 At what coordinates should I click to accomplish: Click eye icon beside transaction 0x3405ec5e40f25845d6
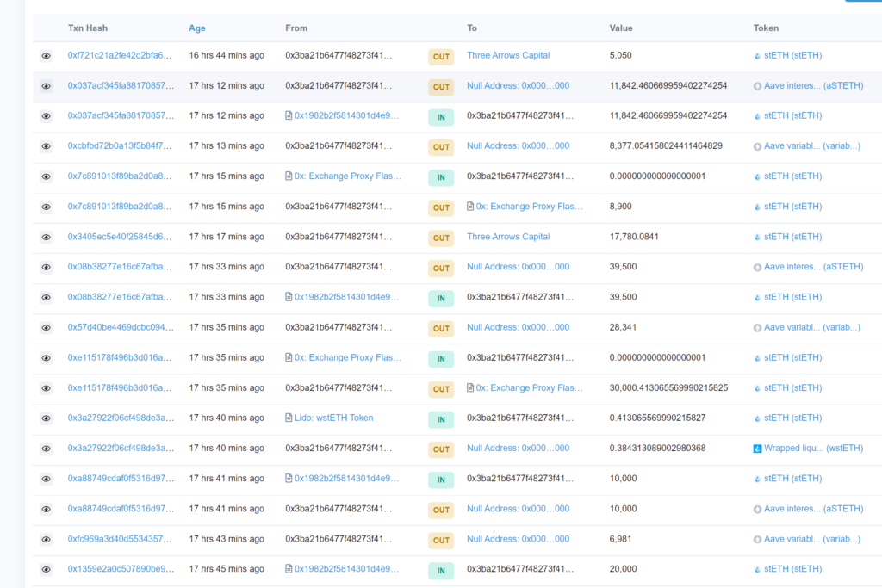46,238
